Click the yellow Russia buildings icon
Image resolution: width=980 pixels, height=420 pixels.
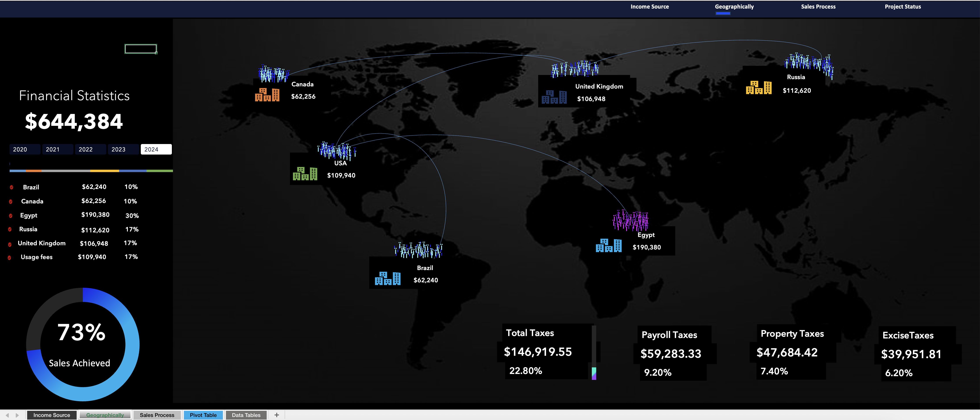(x=759, y=88)
